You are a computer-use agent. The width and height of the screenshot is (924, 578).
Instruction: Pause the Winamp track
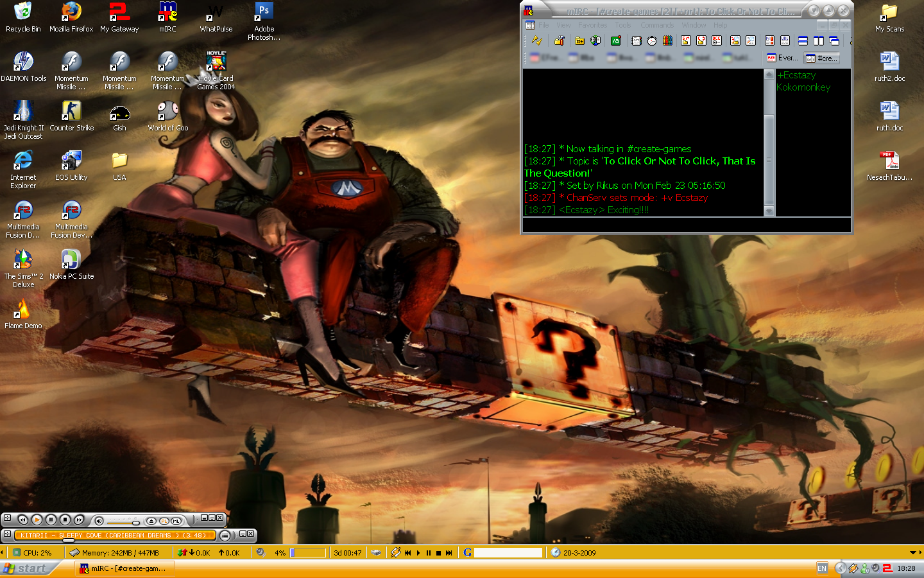click(51, 520)
